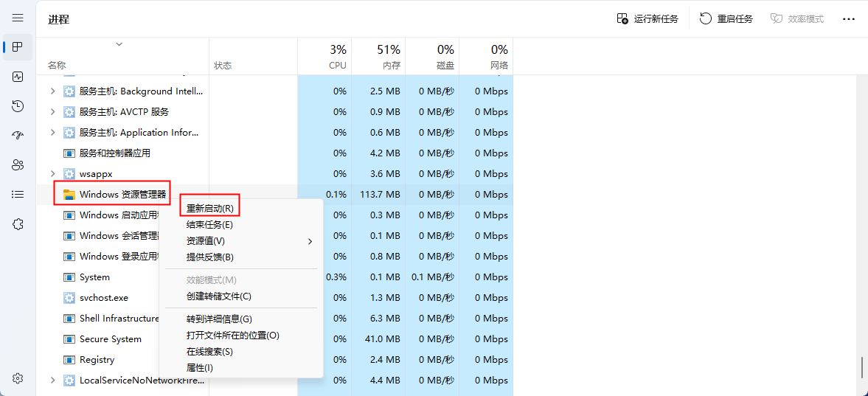
Task: Choose 打开文件所在的位置(O) in context menu
Action: pyautogui.click(x=232, y=335)
